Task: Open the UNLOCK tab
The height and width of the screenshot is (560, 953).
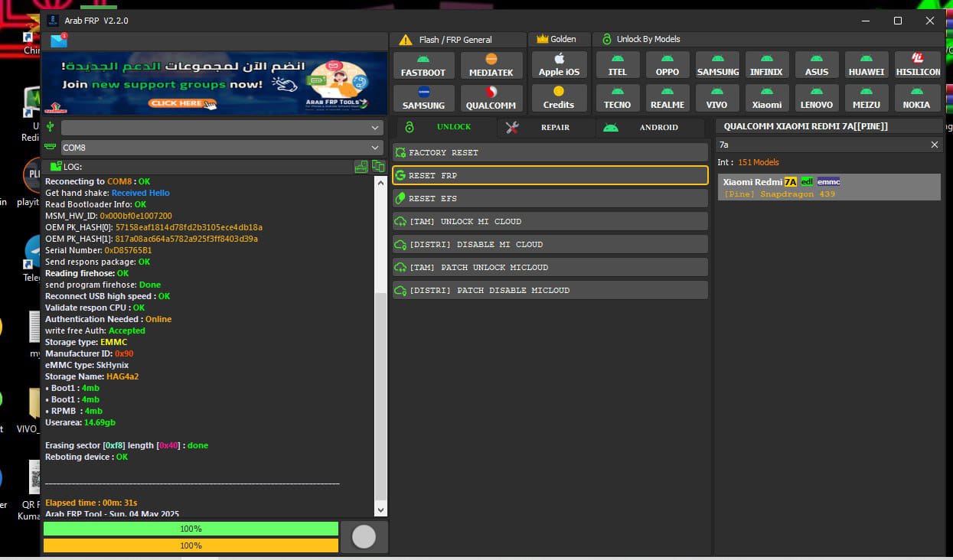Action: [x=444, y=127]
